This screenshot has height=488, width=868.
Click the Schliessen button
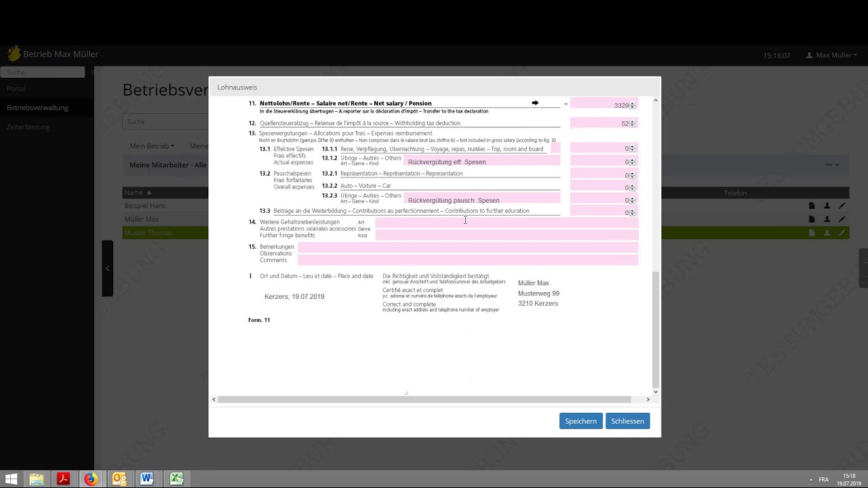pyautogui.click(x=627, y=421)
